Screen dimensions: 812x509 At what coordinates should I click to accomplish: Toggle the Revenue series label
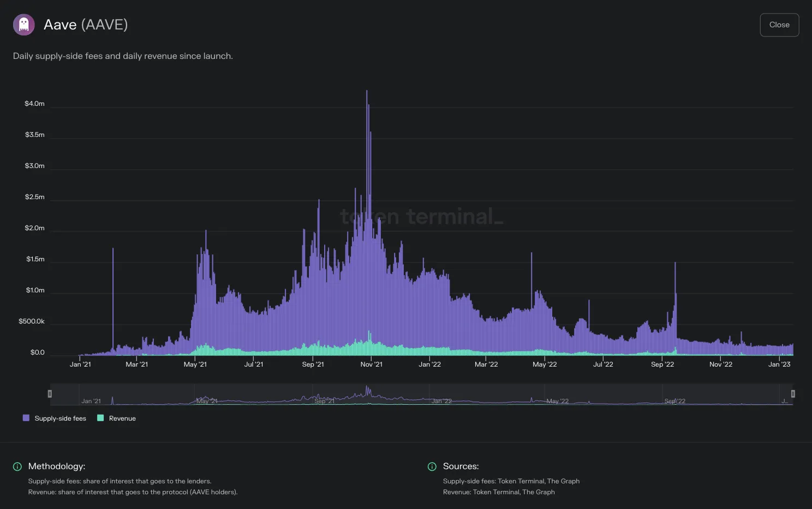coord(122,418)
